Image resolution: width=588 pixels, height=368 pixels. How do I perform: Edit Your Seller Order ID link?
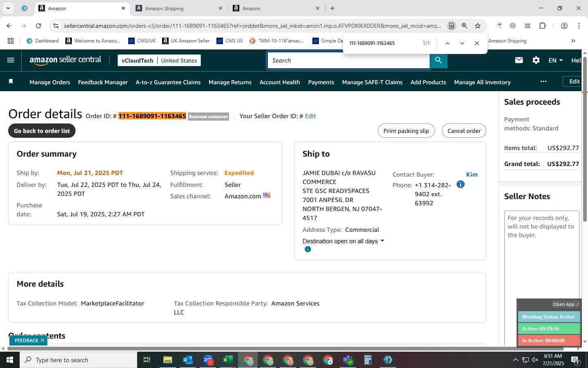click(x=310, y=116)
